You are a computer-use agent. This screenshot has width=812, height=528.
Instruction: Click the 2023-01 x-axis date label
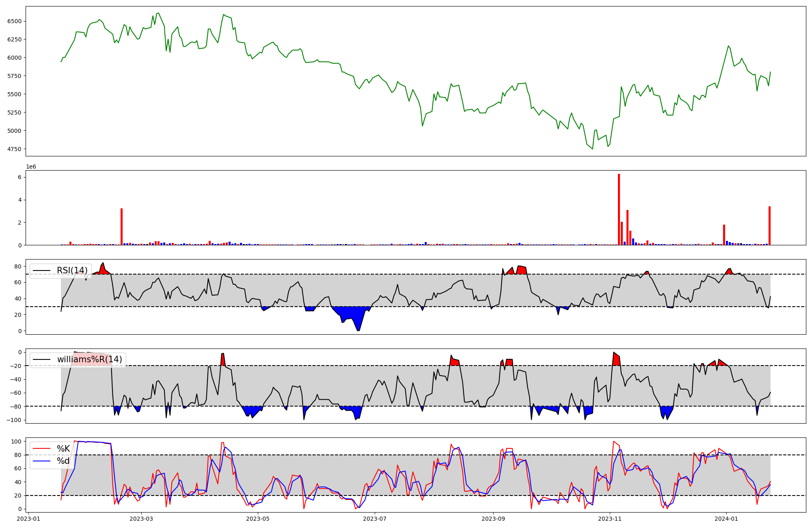point(29,519)
